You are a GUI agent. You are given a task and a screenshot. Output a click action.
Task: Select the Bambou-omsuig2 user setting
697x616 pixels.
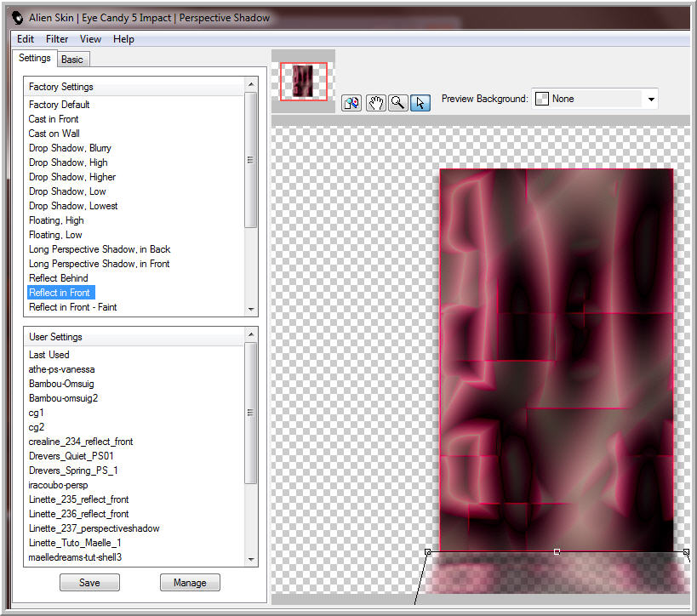click(63, 398)
